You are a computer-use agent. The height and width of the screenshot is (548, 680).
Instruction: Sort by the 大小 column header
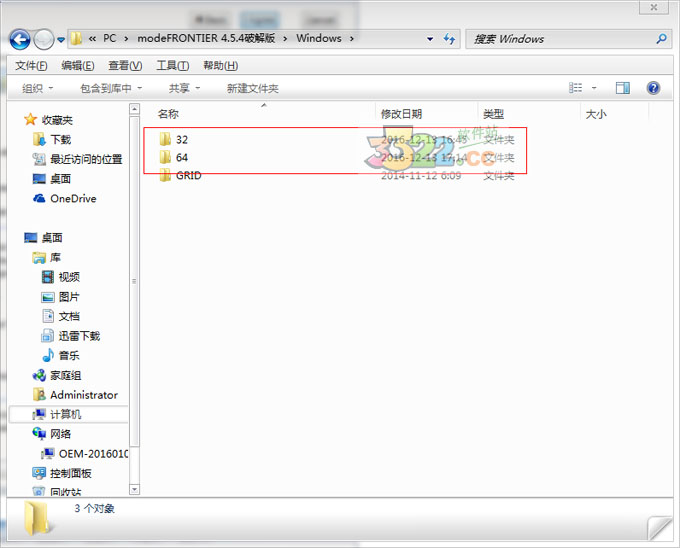click(596, 114)
